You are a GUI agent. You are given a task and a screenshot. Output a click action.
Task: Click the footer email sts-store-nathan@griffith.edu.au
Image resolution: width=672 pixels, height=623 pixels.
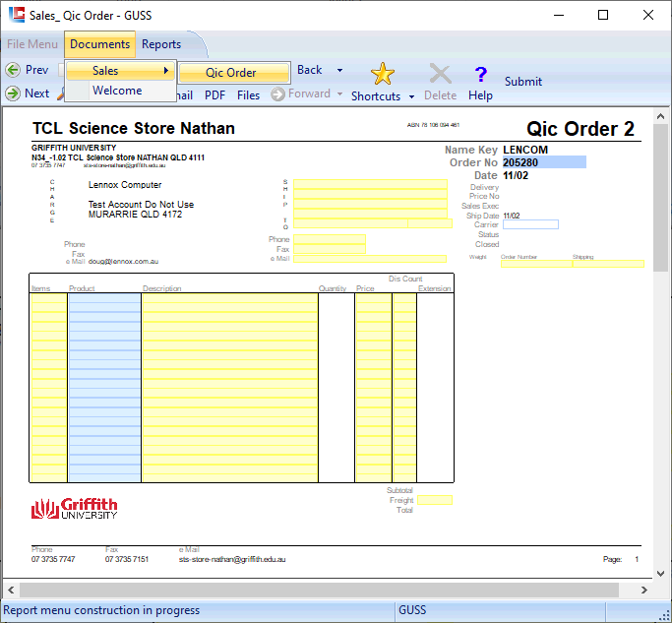click(x=232, y=559)
